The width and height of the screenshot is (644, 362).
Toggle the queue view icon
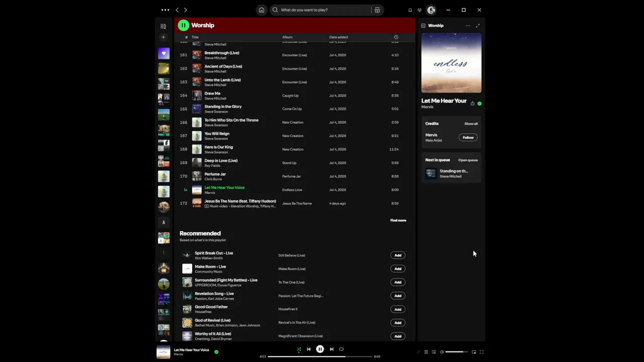(426, 352)
